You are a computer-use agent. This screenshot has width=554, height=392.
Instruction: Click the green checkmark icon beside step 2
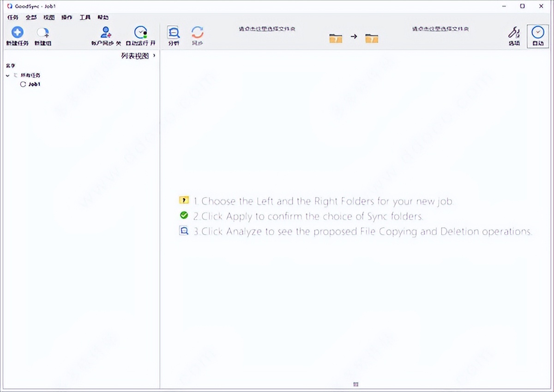tap(184, 215)
